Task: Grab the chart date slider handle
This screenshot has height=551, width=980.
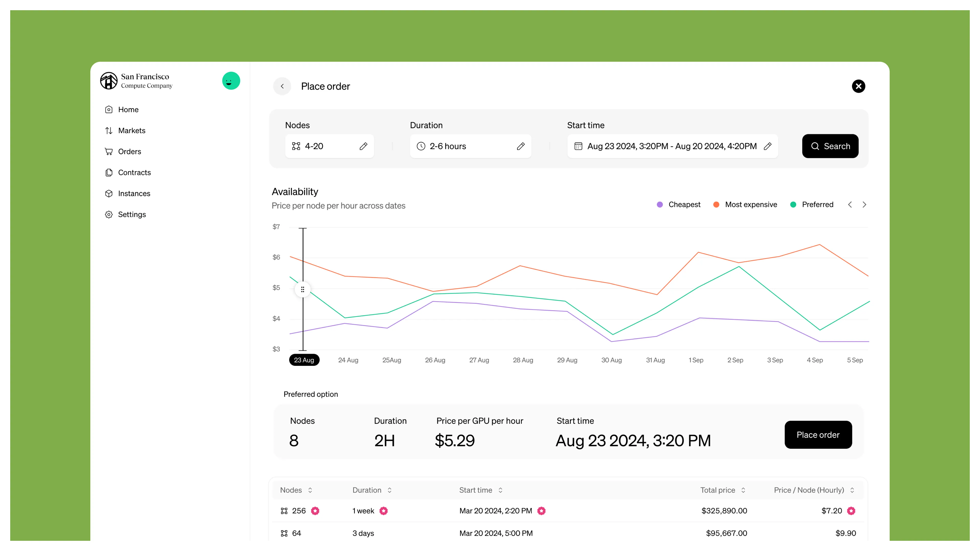Action: (x=302, y=290)
